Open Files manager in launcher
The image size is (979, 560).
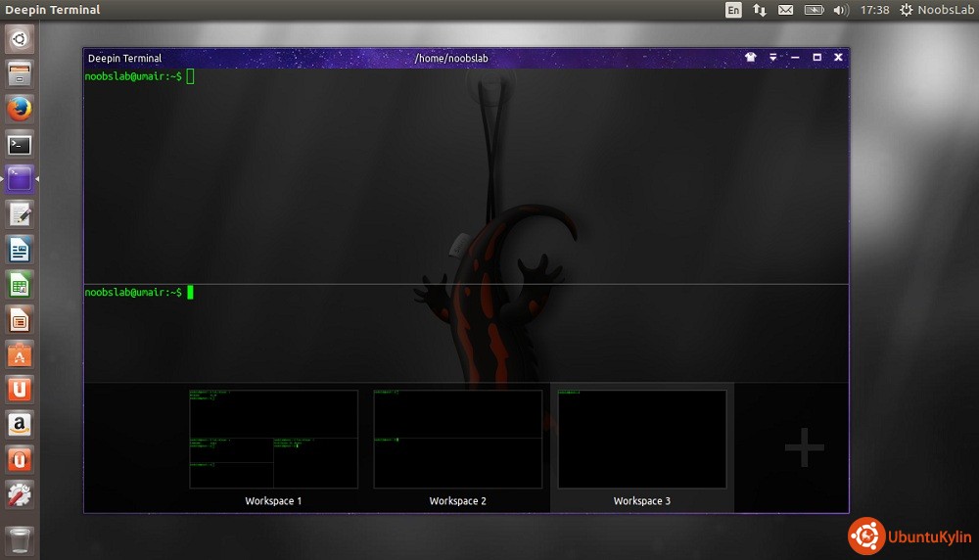20,73
